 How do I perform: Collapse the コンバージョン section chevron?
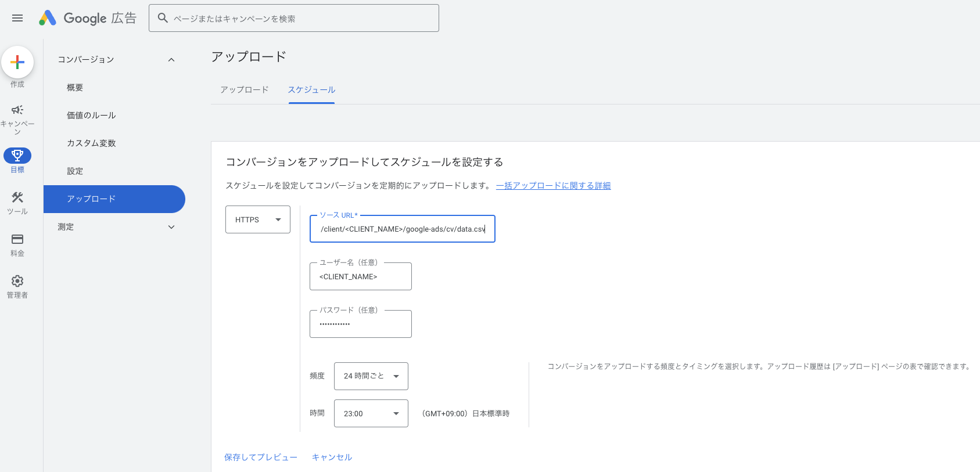pos(171,60)
